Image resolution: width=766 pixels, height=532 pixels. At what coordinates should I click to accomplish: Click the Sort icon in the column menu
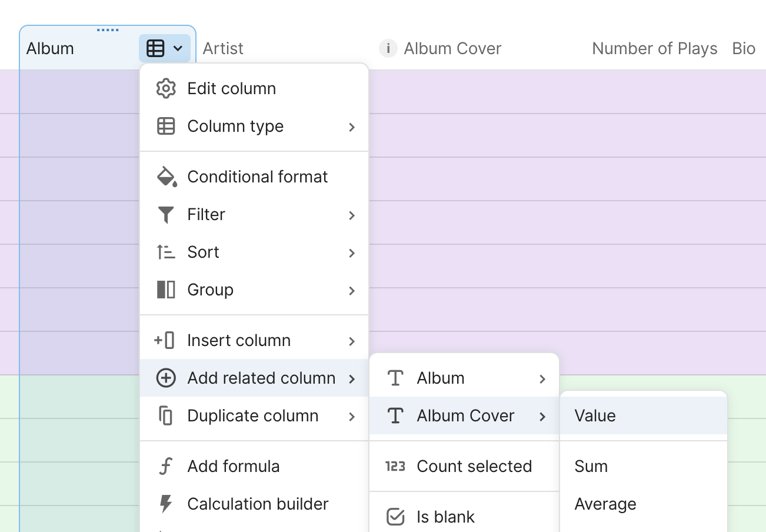click(x=166, y=252)
